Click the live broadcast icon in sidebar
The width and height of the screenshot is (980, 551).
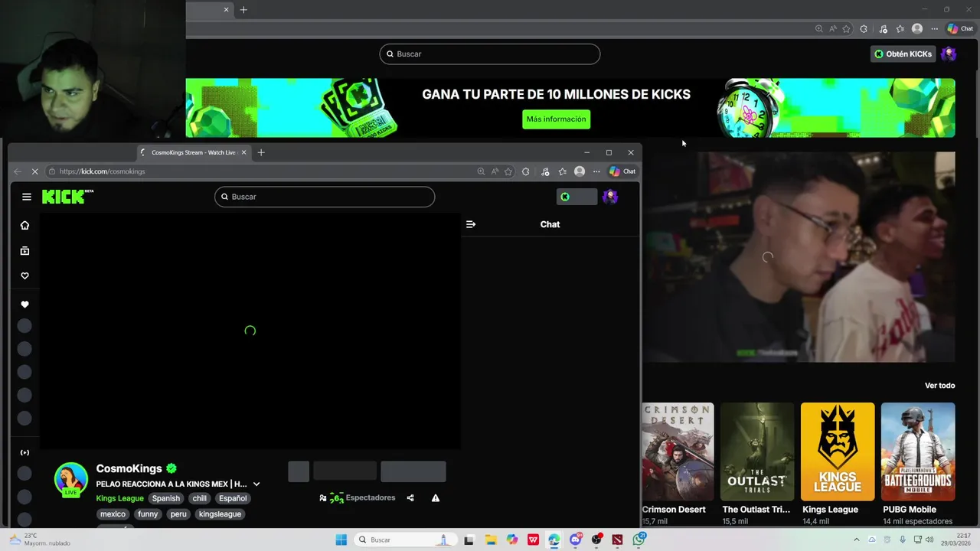[24, 452]
